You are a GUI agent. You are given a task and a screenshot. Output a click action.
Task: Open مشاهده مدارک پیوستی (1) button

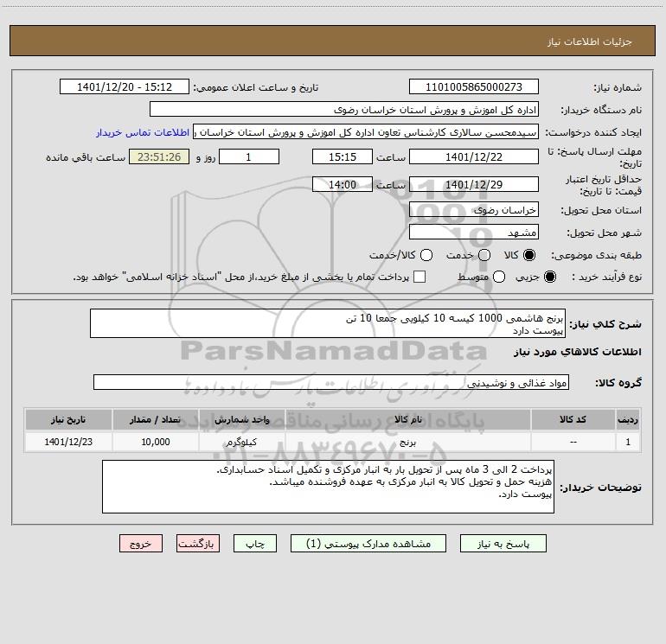pyautogui.click(x=368, y=544)
